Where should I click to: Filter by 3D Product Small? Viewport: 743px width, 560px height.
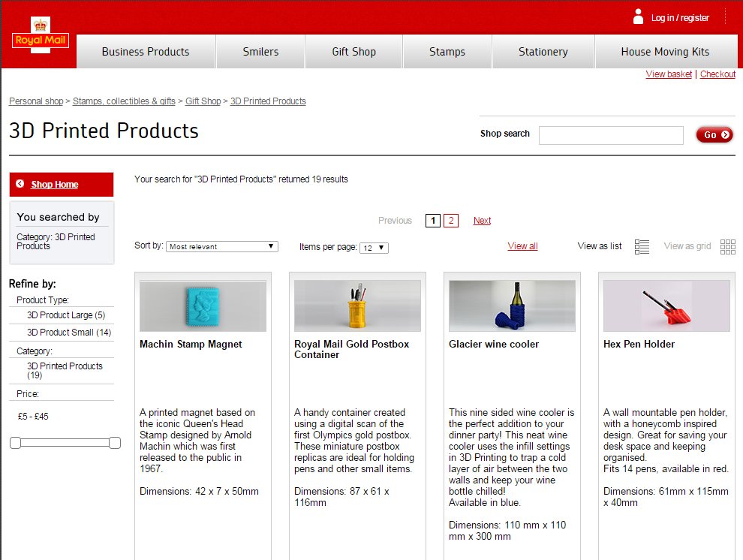(69, 333)
